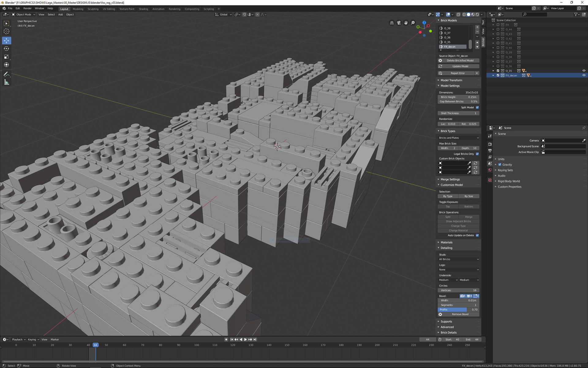The height and width of the screenshot is (368, 588).
Task: Click the Shell Thickness slider
Action: pos(458,113)
